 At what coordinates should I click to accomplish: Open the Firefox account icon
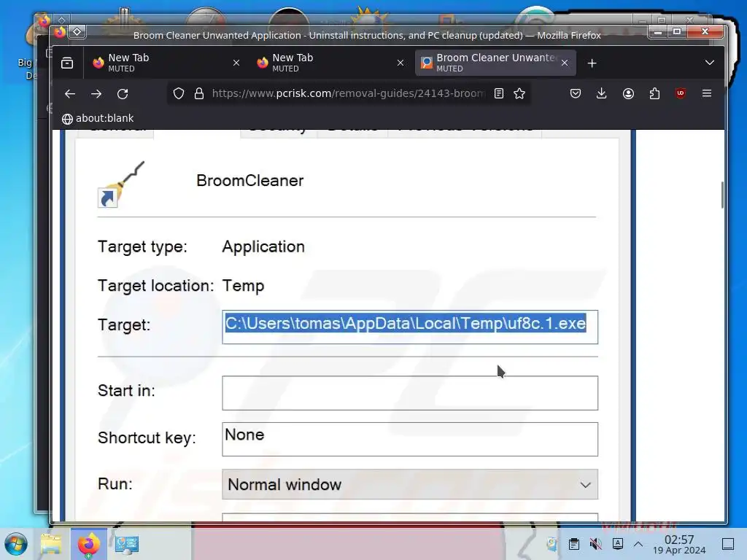(628, 93)
